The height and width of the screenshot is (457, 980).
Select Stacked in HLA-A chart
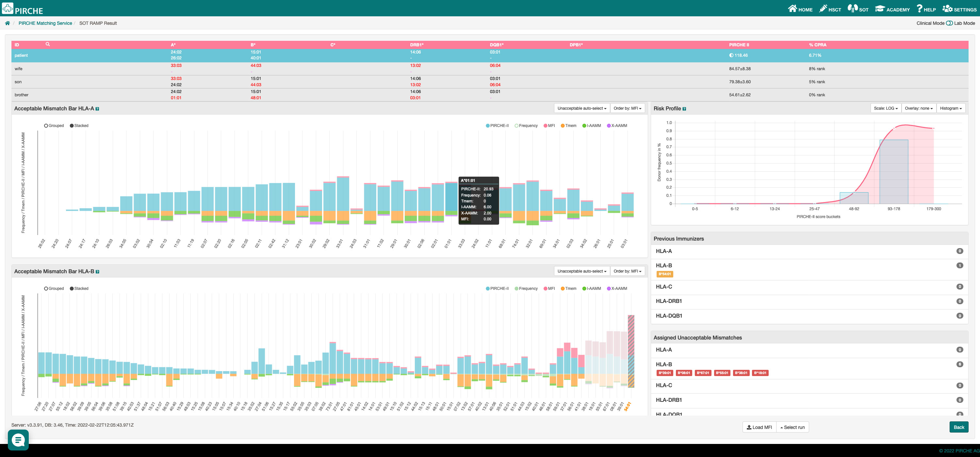click(79, 125)
